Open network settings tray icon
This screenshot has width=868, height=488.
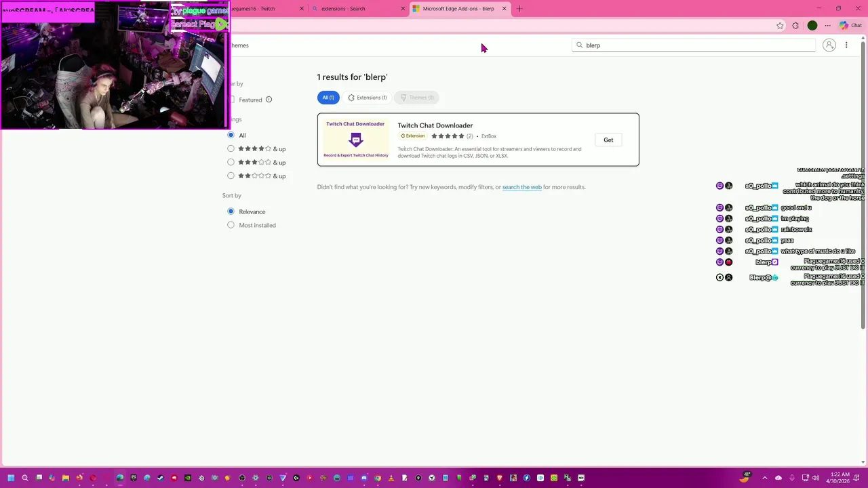coord(805,478)
